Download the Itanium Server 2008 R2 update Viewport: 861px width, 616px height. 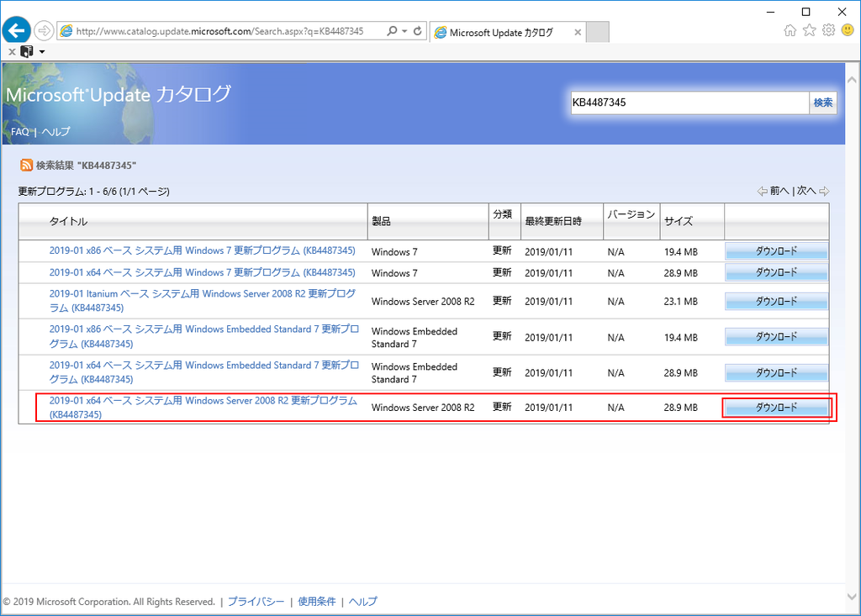coord(776,301)
